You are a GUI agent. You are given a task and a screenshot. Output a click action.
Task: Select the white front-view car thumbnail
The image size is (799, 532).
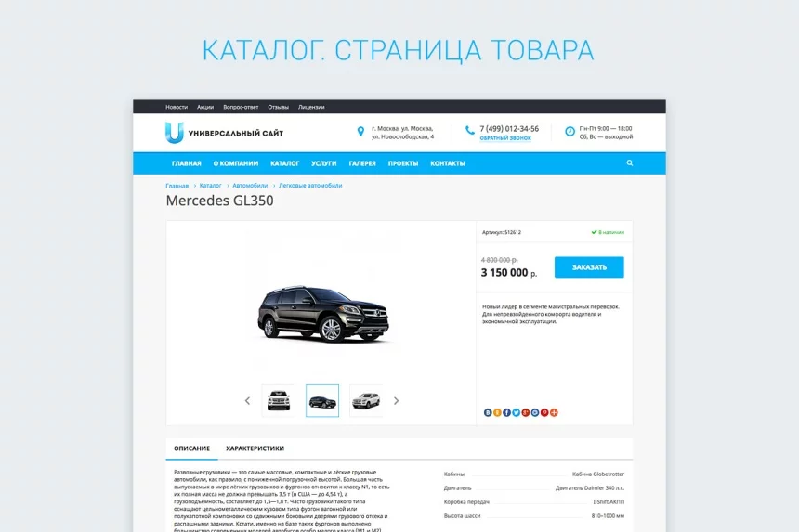[278, 401]
